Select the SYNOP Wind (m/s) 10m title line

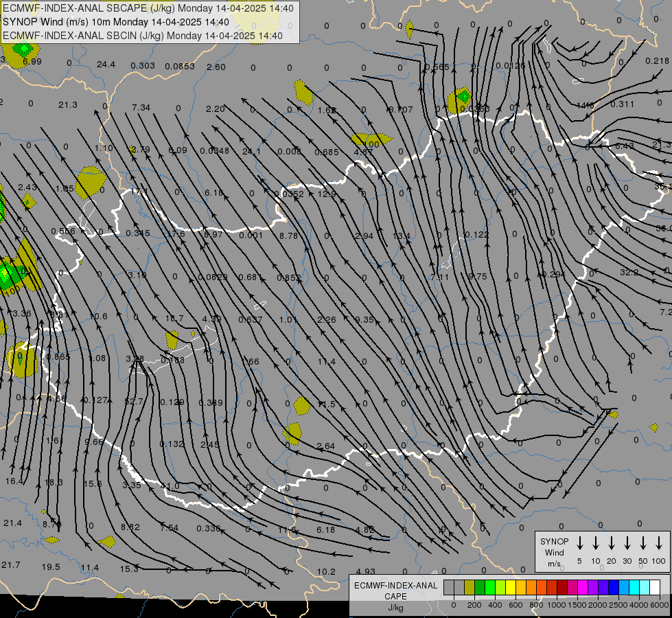[116, 22]
